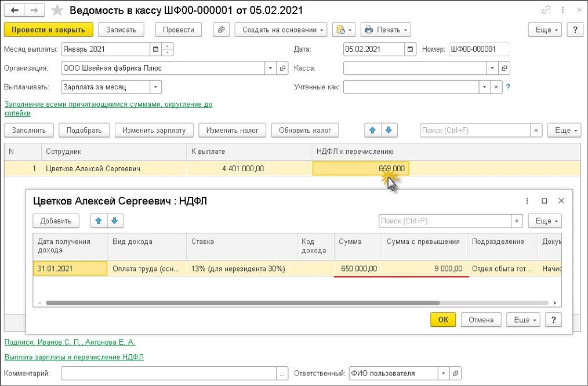Click the paperclip attachments icon
Image resolution: width=588 pixels, height=386 pixels.
(x=221, y=30)
